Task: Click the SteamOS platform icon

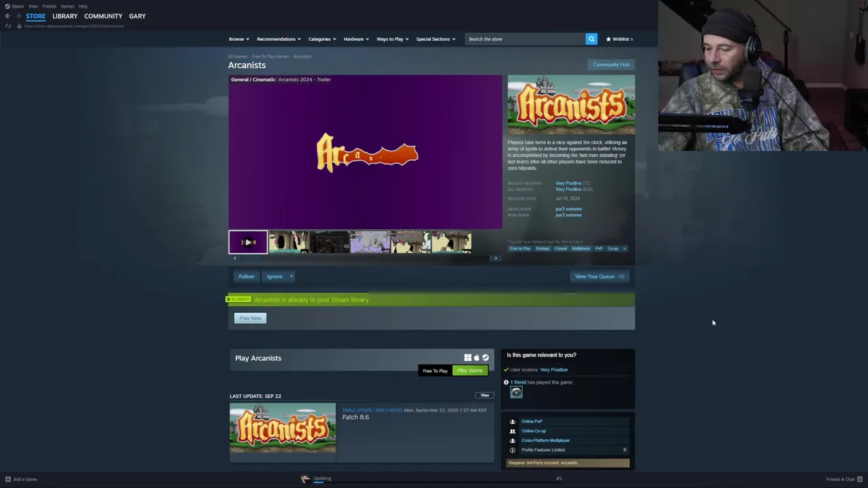Action: click(x=485, y=358)
